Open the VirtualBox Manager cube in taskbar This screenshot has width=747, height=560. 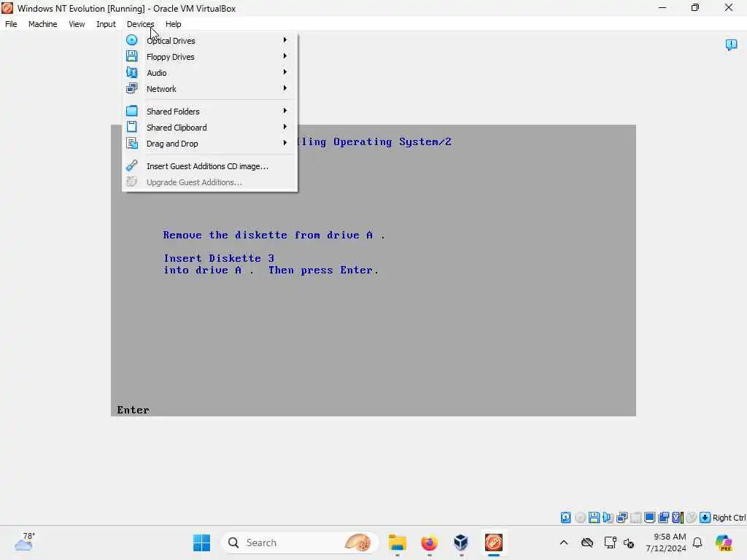click(461, 542)
